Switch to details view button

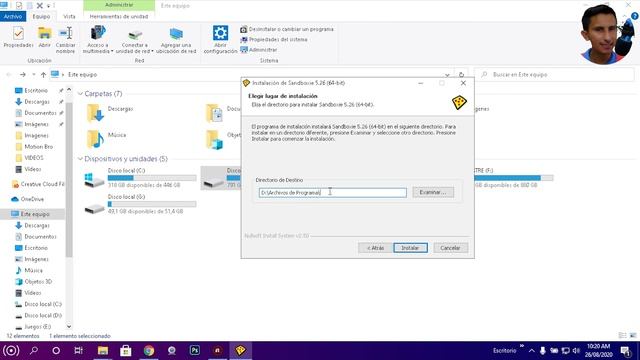622,336
